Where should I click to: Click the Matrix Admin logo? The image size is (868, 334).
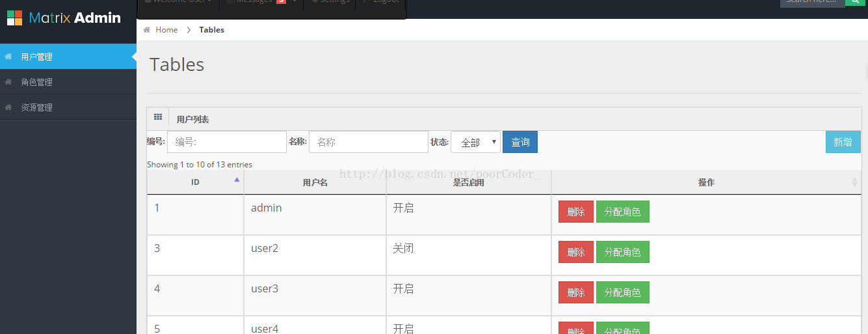coord(64,18)
